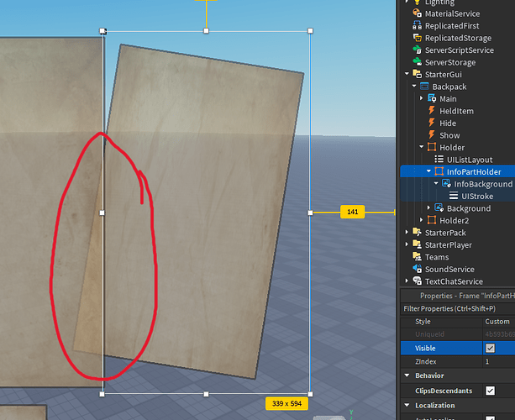Expand the Background tree node
Screen dimensions: 515x420
(428, 207)
